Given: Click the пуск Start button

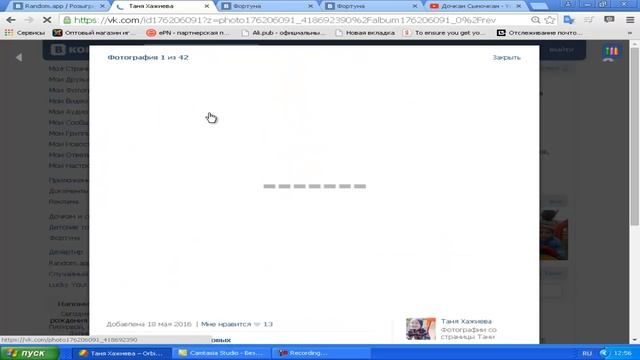Looking at the screenshot, I should [29, 353].
